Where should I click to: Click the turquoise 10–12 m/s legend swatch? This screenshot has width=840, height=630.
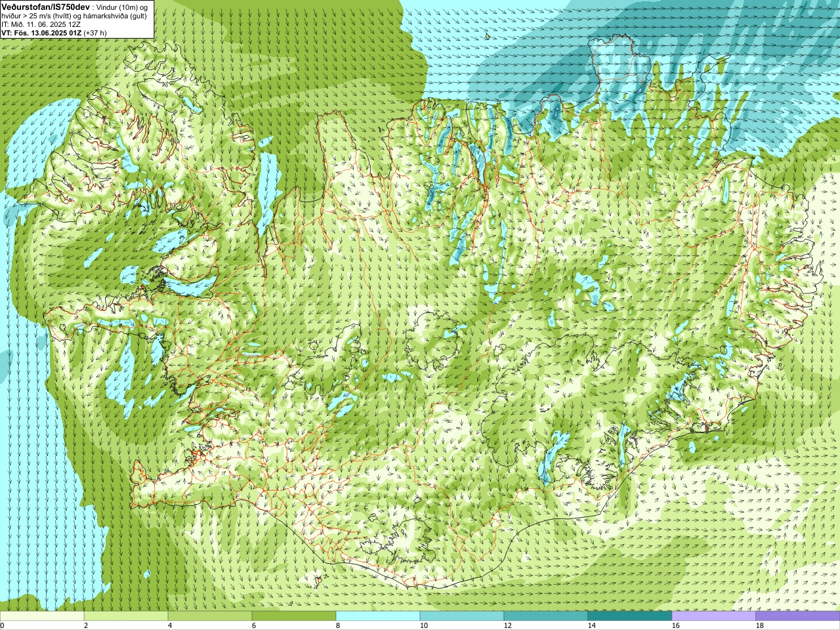(x=462, y=616)
